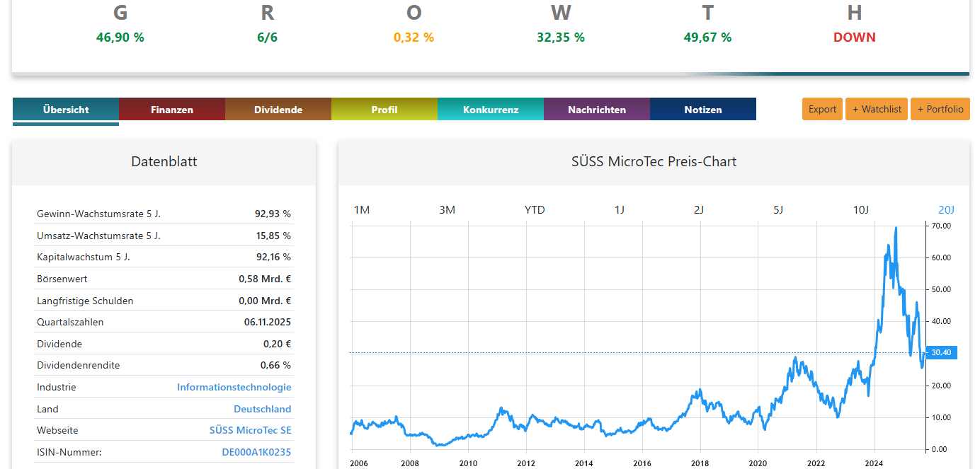Open the Notizen tab
The image size is (980, 469).
703,110
